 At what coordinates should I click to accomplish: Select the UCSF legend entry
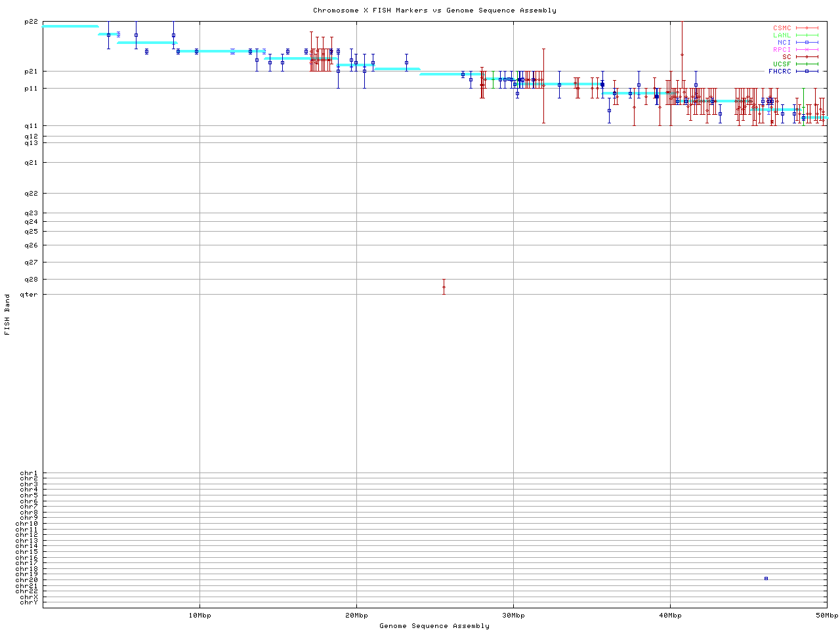[782, 64]
